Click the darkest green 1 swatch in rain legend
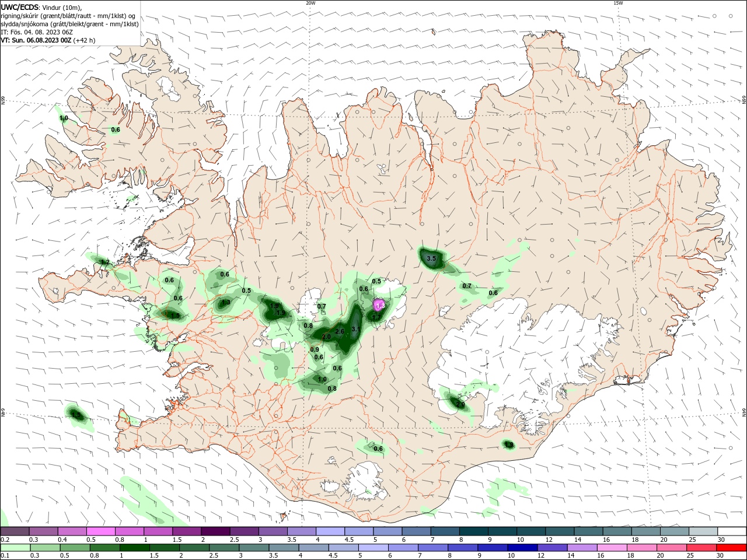This screenshot has width=747, height=560. [x=134, y=548]
